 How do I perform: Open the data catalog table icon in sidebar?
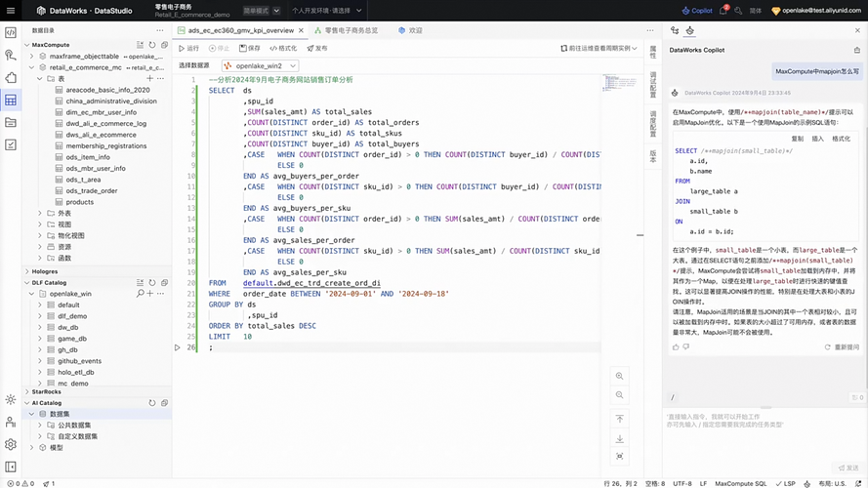(11, 100)
